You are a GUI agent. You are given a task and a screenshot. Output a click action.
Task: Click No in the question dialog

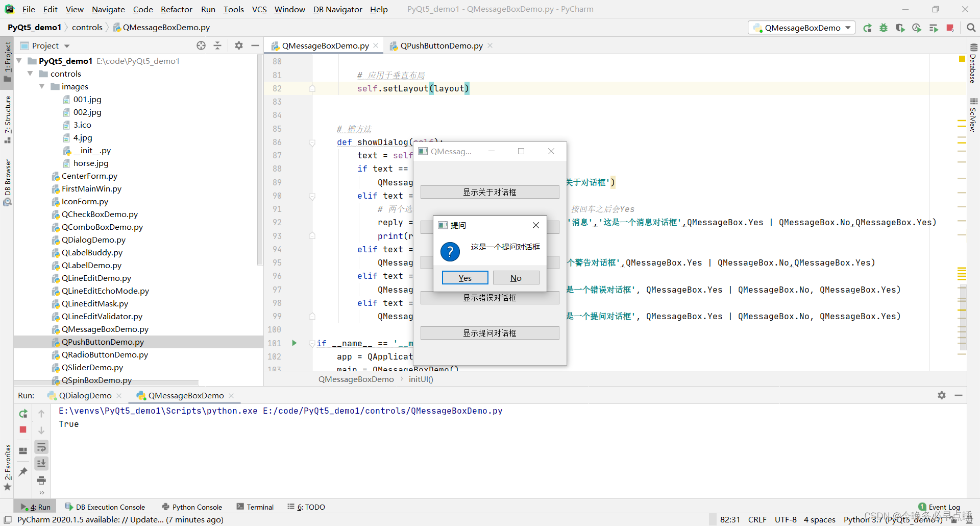pyautogui.click(x=516, y=278)
